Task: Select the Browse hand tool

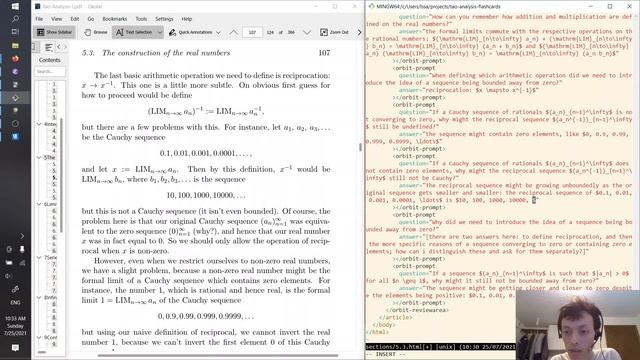Action: (96, 32)
